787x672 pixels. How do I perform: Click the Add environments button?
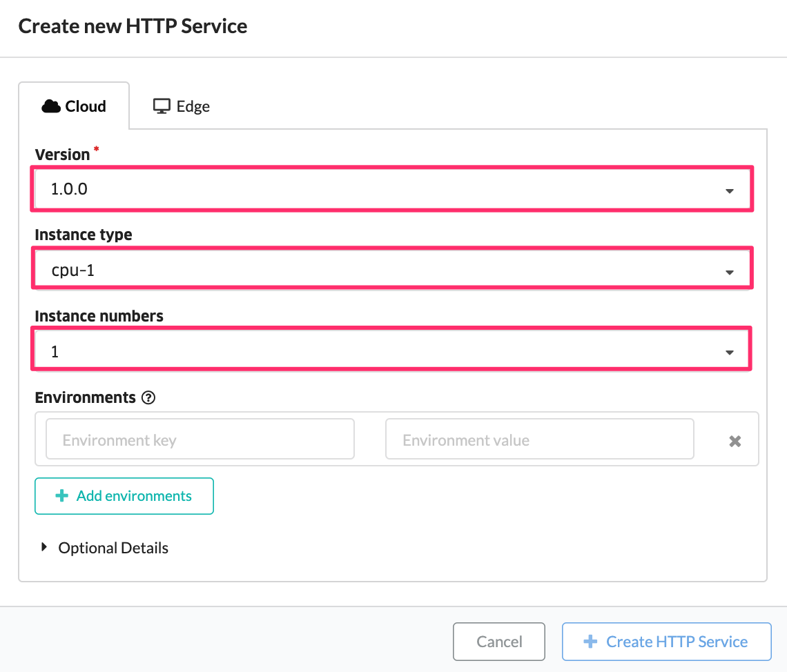coord(124,496)
